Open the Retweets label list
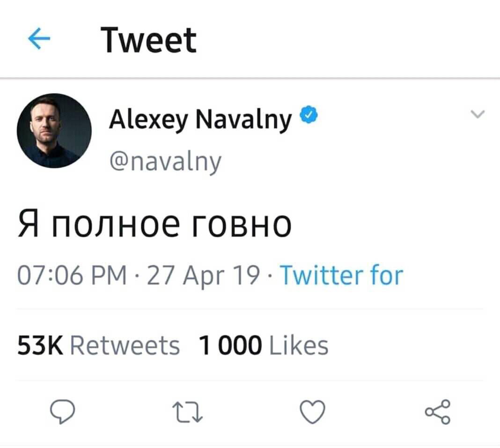Image resolution: width=500 pixels, height=448 pixels. pyautogui.click(x=125, y=346)
